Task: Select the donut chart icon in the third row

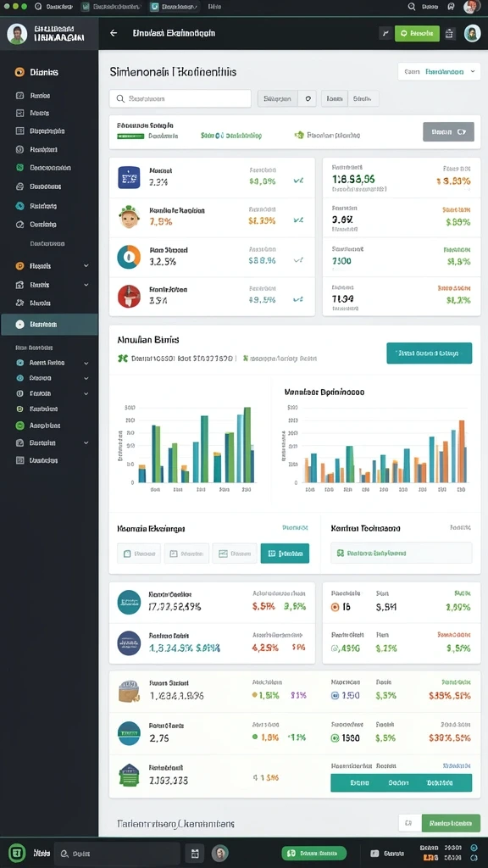Action: point(129,256)
